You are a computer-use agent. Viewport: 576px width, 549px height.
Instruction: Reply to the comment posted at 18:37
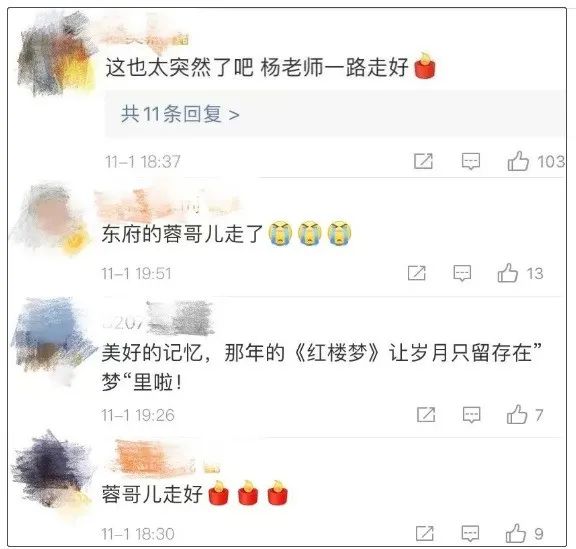[x=471, y=161]
